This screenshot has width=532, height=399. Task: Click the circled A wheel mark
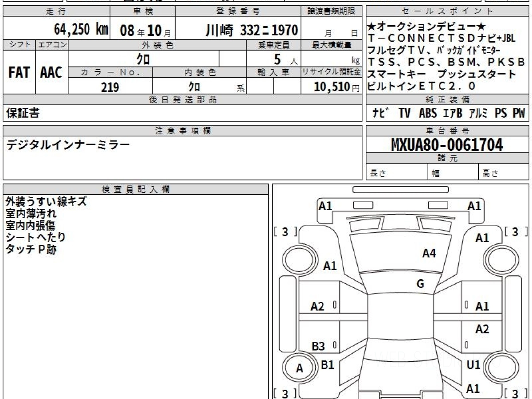pos(300,368)
